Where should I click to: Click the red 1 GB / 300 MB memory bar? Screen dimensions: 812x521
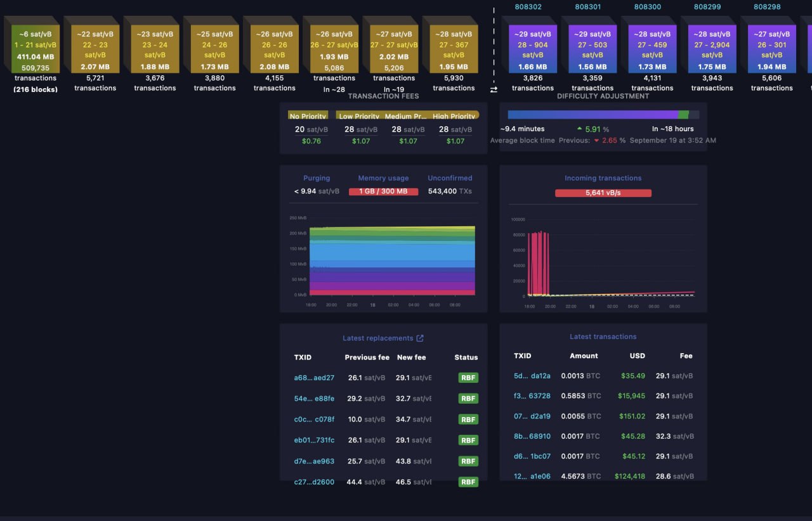383,191
